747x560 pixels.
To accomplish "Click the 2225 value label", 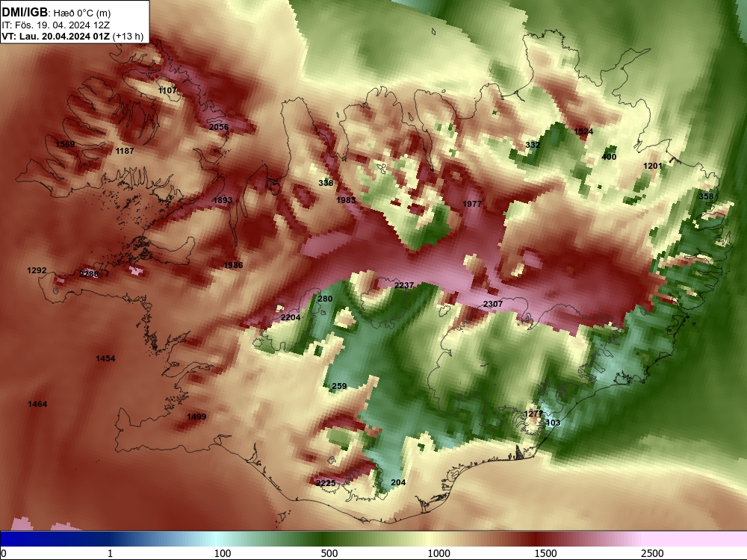I will point(326,483).
